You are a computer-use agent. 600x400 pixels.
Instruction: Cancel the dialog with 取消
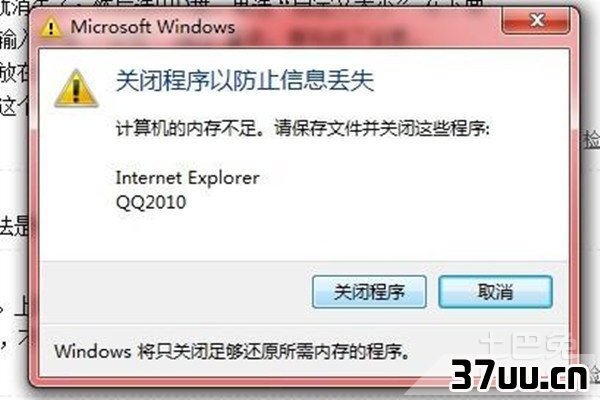coord(496,292)
